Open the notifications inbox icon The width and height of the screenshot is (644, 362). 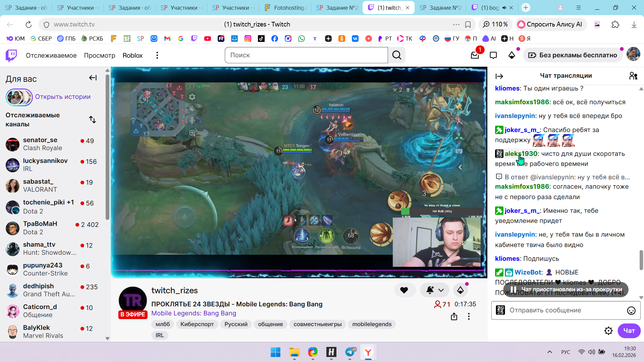point(475,55)
